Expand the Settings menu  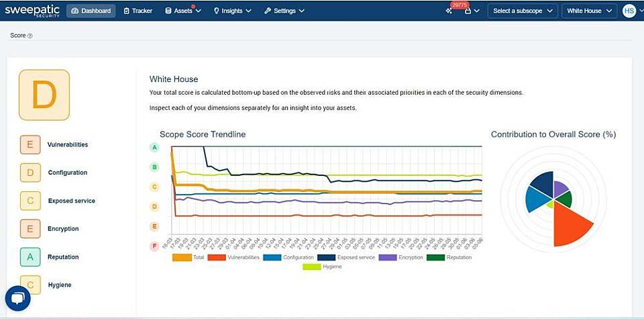pos(284,11)
